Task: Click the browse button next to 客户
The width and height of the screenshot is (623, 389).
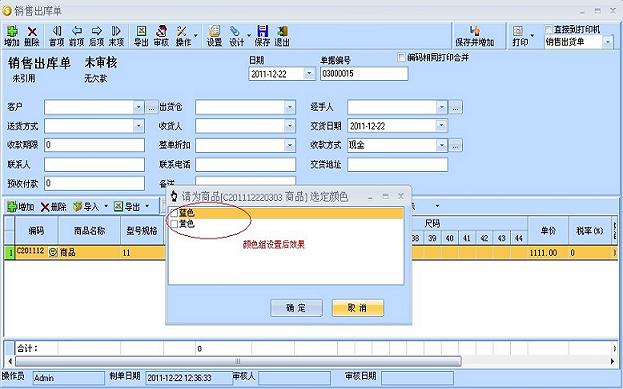Action: 151,107
